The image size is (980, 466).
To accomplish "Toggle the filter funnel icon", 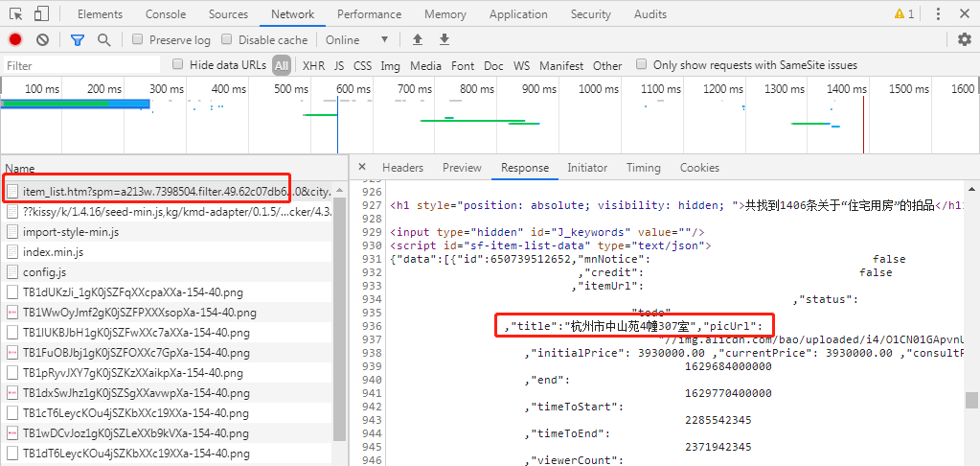I will pyautogui.click(x=77, y=40).
